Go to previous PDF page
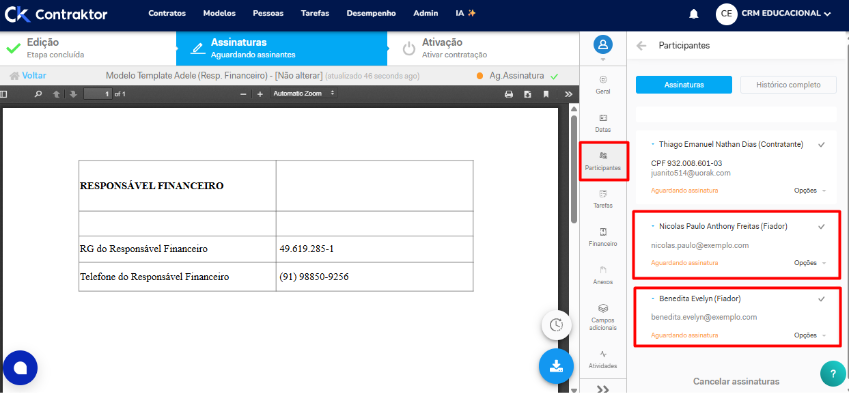Screen dimensions: 849x393 point(56,94)
